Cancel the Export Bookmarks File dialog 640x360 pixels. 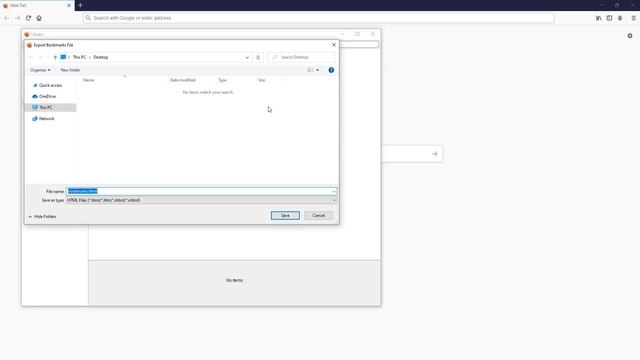pyautogui.click(x=318, y=216)
